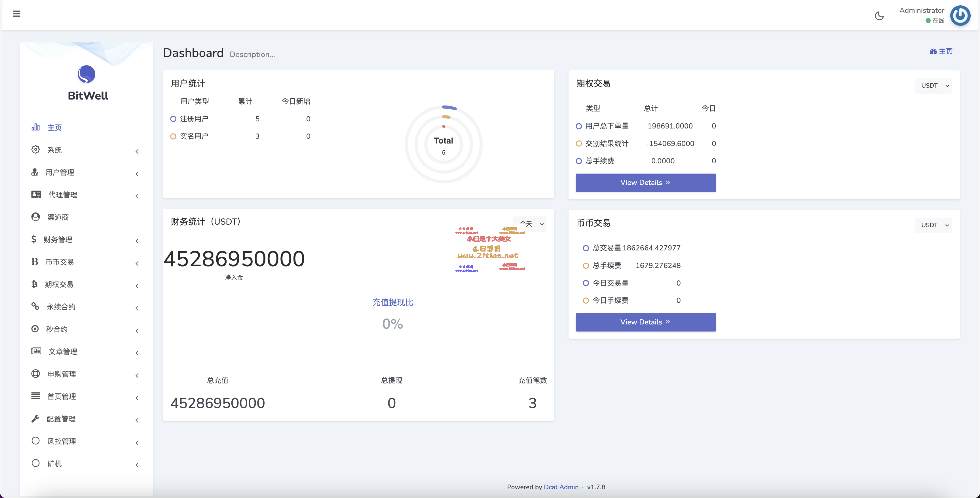
Task: Toggle dark mode moon icon
Action: tap(879, 16)
